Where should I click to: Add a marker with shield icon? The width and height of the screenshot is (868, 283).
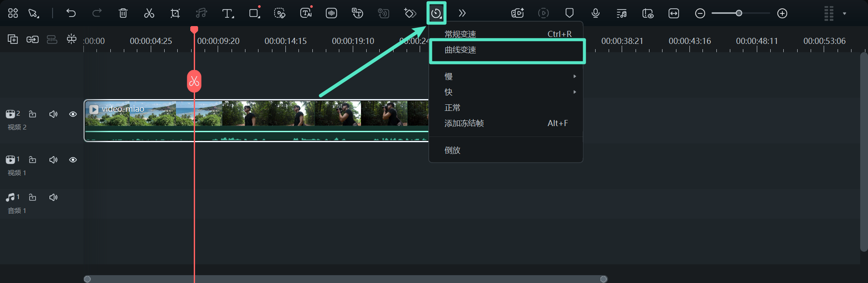(570, 13)
